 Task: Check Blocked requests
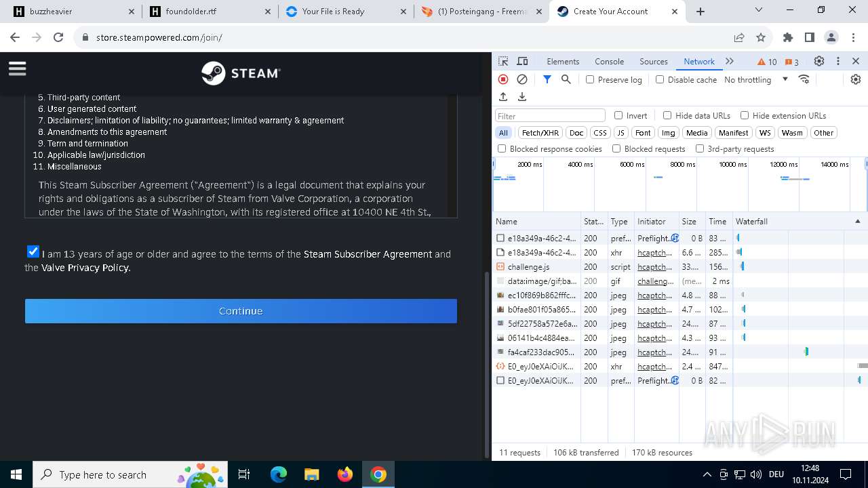point(616,148)
